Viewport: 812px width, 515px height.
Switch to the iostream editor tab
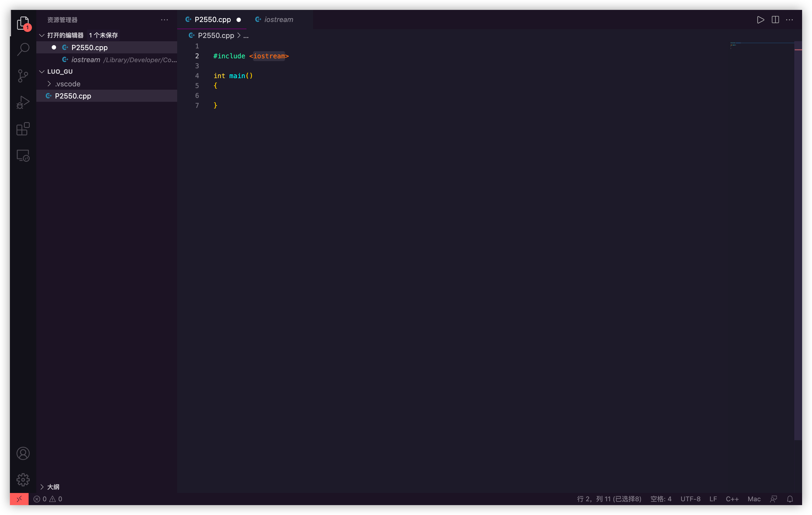point(279,20)
